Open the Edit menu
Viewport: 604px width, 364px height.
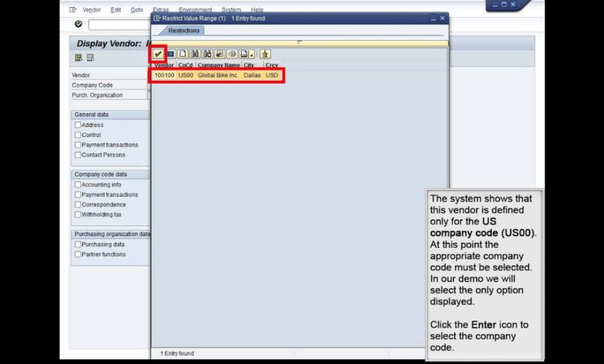click(115, 9)
